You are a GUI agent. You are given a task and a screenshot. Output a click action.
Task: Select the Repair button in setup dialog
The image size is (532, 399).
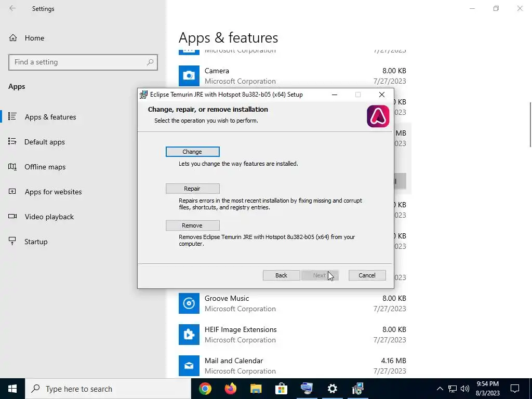[x=192, y=189]
